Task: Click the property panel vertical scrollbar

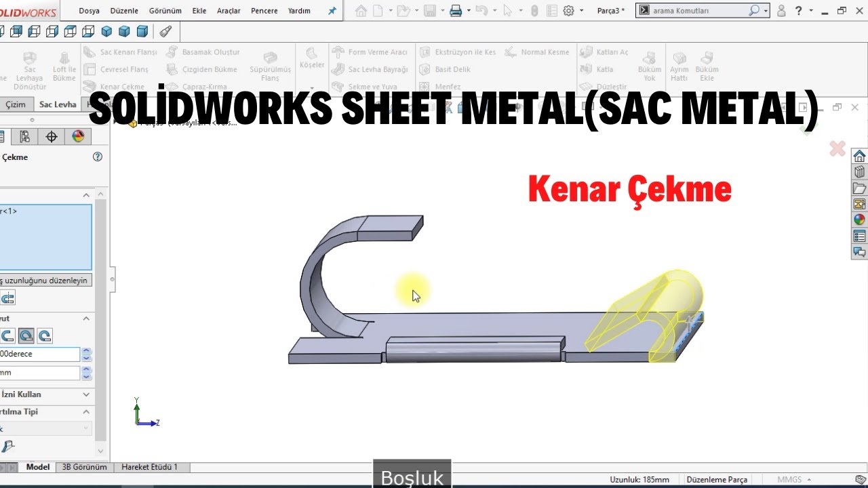Action: (x=101, y=319)
